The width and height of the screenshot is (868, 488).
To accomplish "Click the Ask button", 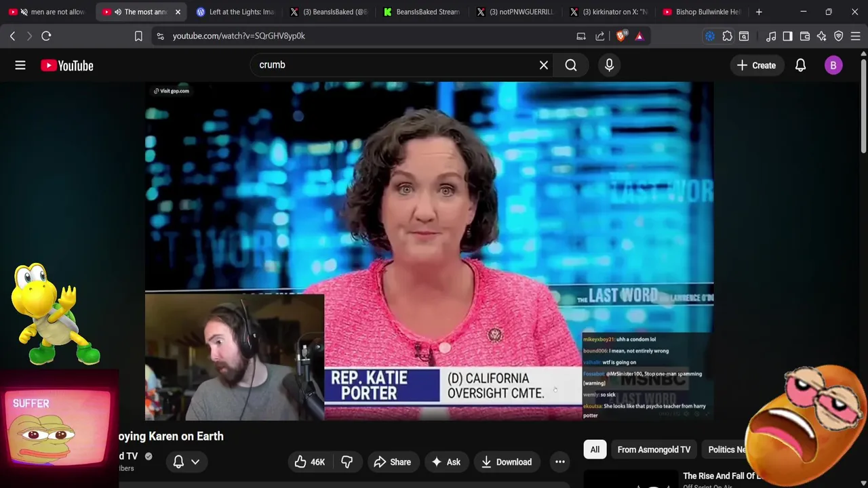I will [x=446, y=462].
